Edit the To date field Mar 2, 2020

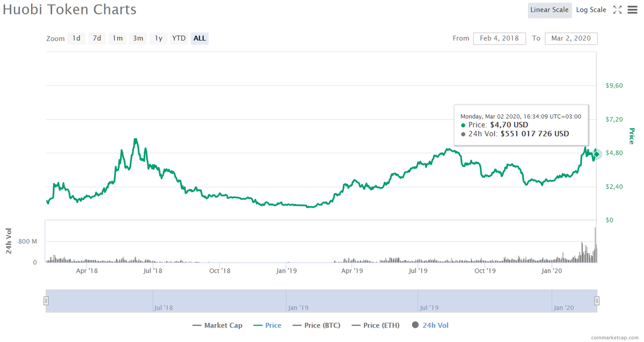point(571,38)
